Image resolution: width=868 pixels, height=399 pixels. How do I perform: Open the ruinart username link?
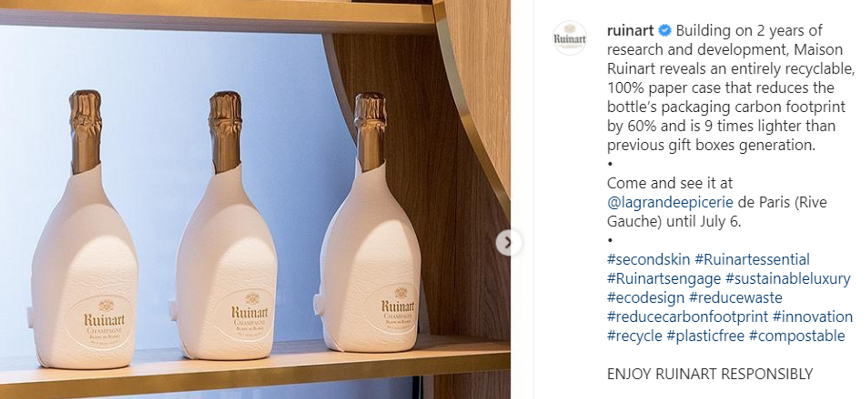(x=630, y=31)
